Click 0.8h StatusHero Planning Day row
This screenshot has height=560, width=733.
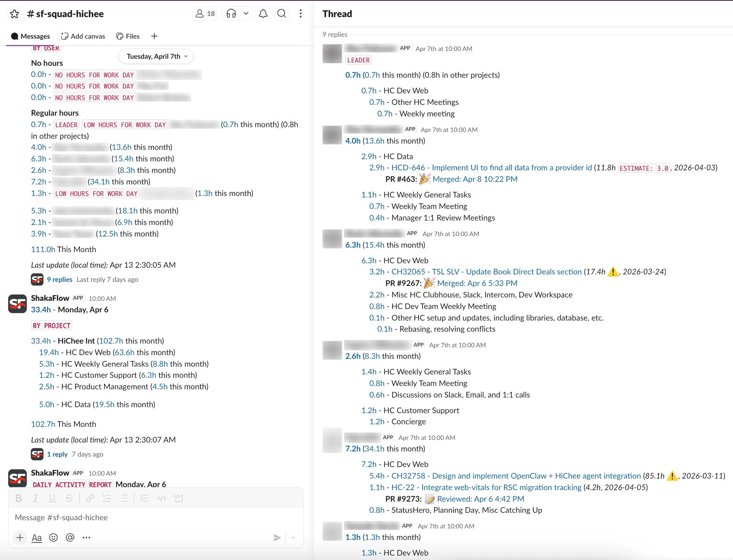456,510
